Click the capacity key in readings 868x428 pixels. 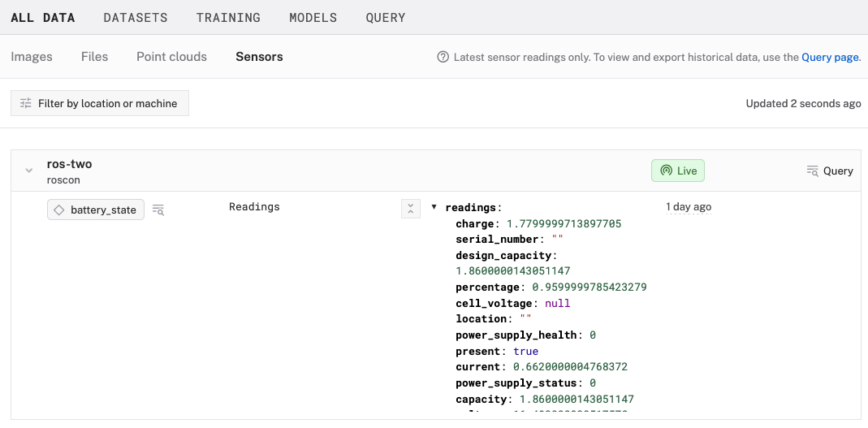[481, 400]
